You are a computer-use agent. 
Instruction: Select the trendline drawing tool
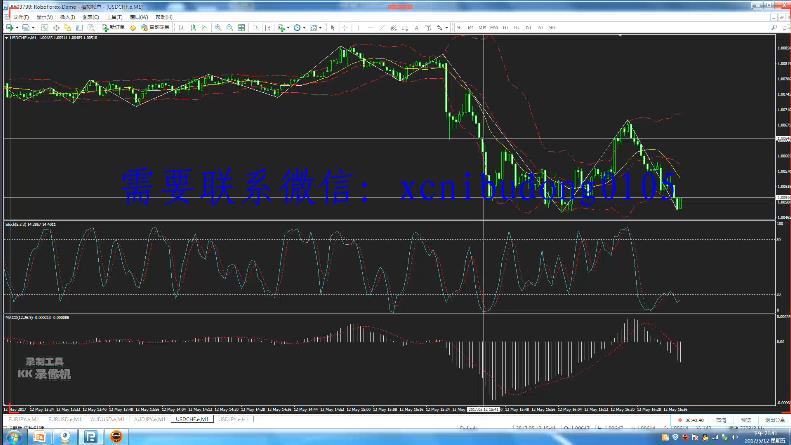coord(382,28)
